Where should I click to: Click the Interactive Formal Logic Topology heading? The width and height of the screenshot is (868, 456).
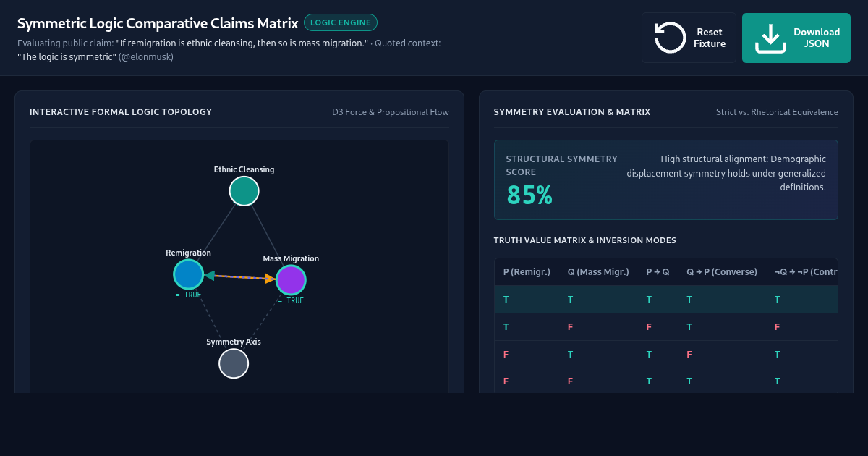pos(121,112)
